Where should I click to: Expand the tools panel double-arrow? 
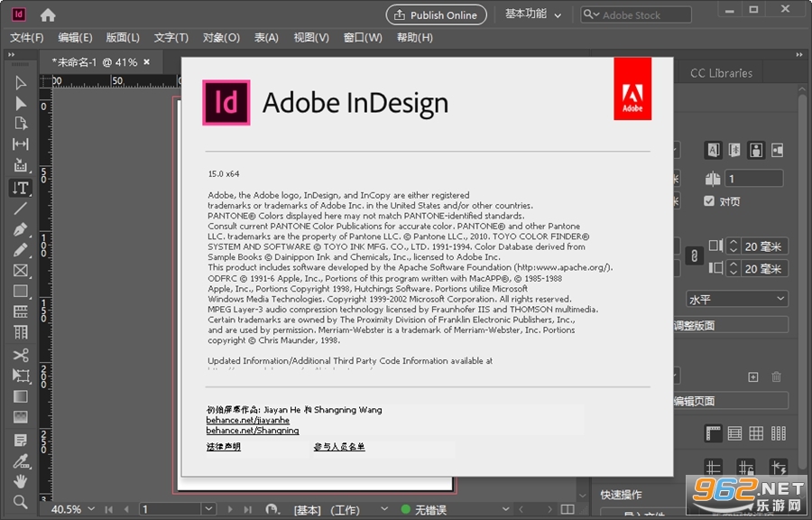click(12, 55)
